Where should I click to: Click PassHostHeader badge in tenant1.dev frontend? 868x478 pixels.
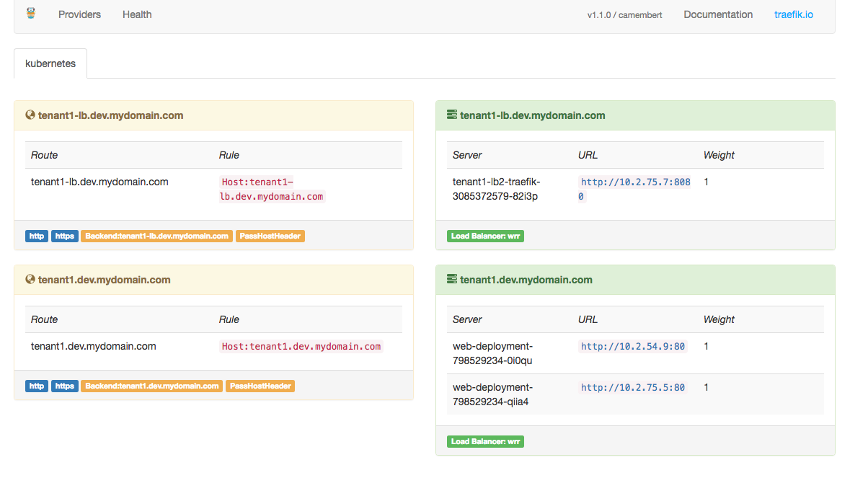(x=260, y=386)
